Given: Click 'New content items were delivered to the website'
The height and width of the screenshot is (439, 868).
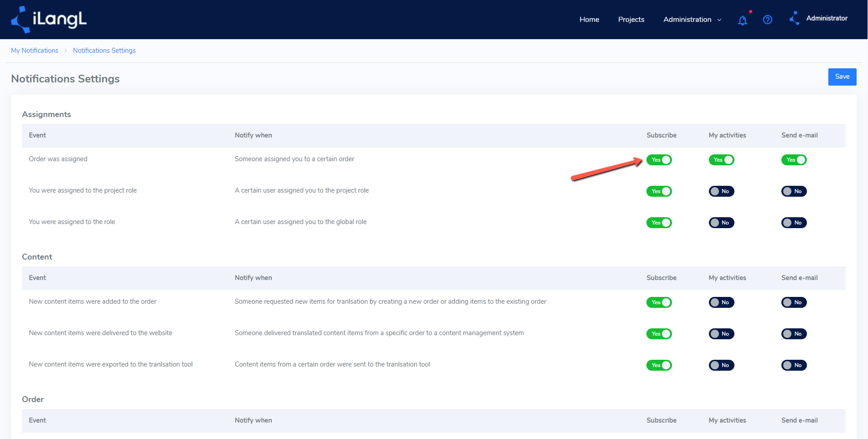Looking at the screenshot, I should point(100,333).
